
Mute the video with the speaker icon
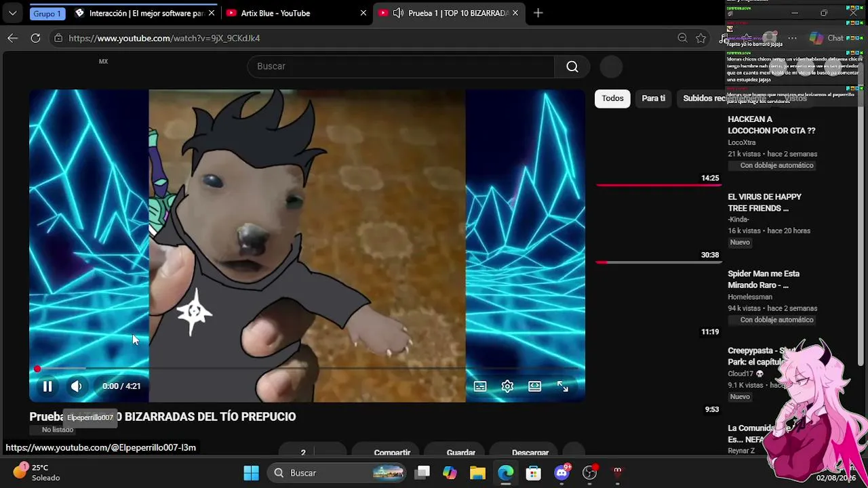pos(76,386)
